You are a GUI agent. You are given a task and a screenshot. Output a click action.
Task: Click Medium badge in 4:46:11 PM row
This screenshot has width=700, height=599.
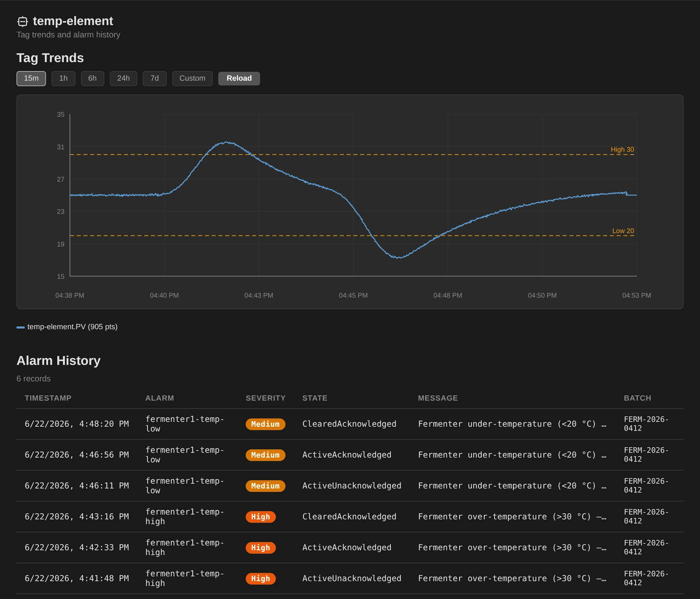pos(265,486)
